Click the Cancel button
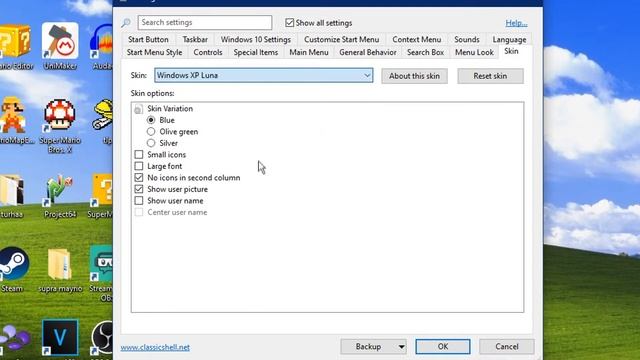Image resolution: width=640 pixels, height=360 pixels. [507, 347]
